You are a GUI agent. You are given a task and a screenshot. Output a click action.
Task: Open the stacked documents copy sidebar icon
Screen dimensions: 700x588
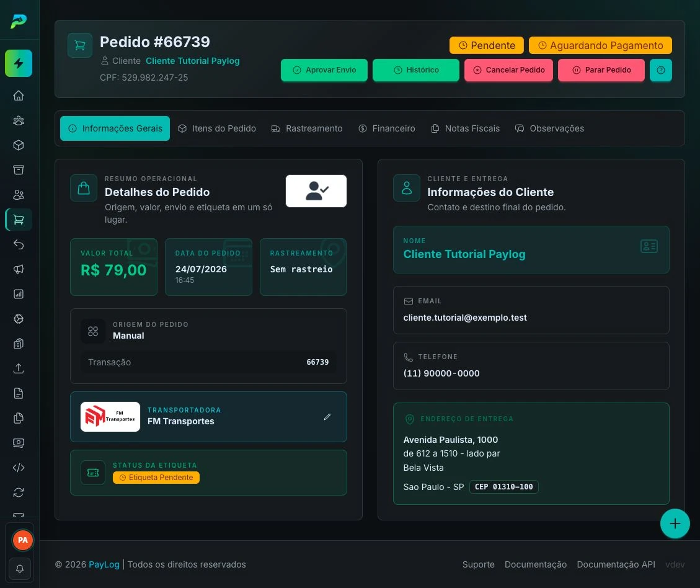coord(19,418)
